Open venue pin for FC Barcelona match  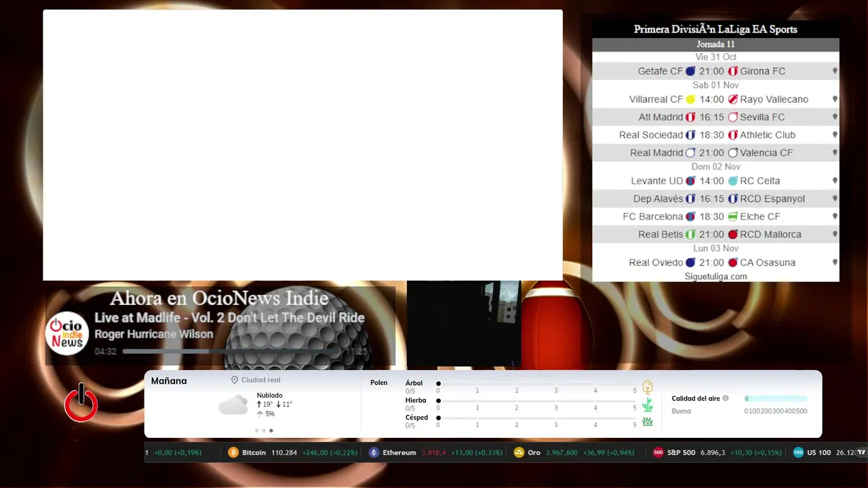835,217
